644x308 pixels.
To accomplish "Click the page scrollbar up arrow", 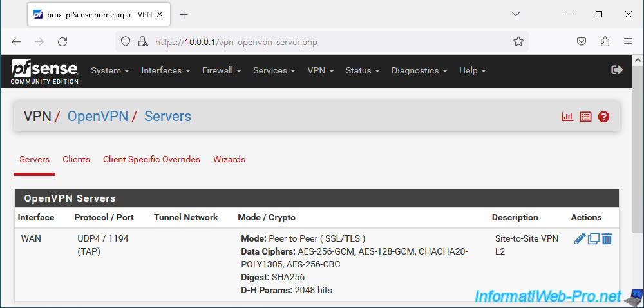I will click(x=638, y=61).
